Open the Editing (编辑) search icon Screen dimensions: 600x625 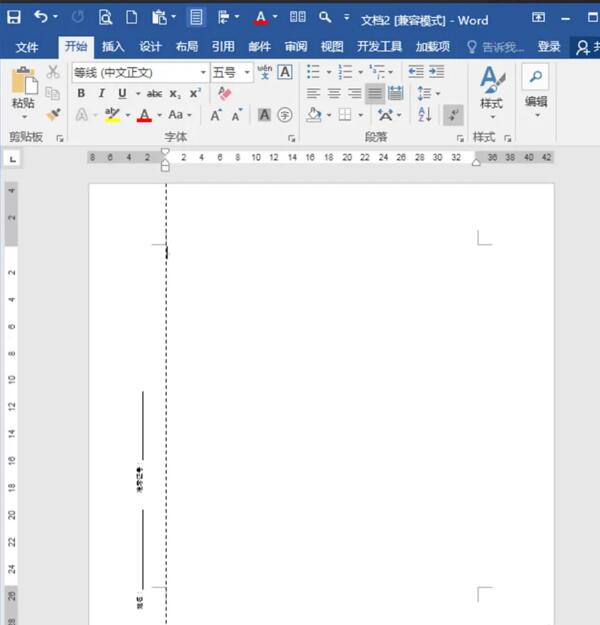(535, 76)
